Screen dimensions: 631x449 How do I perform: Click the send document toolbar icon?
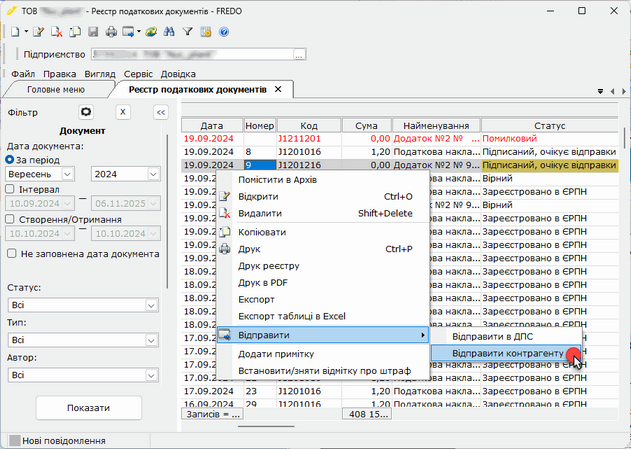click(x=129, y=32)
